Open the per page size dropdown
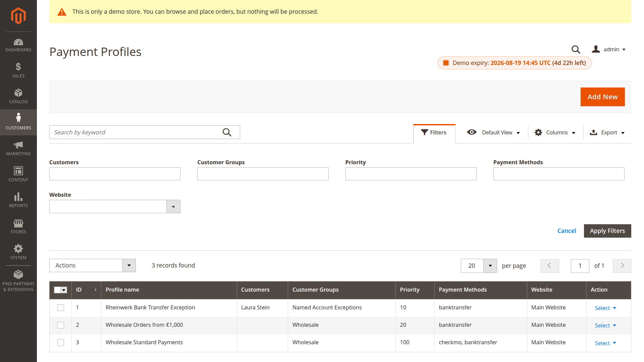Screen dimensions: 644x362 (x=490, y=266)
